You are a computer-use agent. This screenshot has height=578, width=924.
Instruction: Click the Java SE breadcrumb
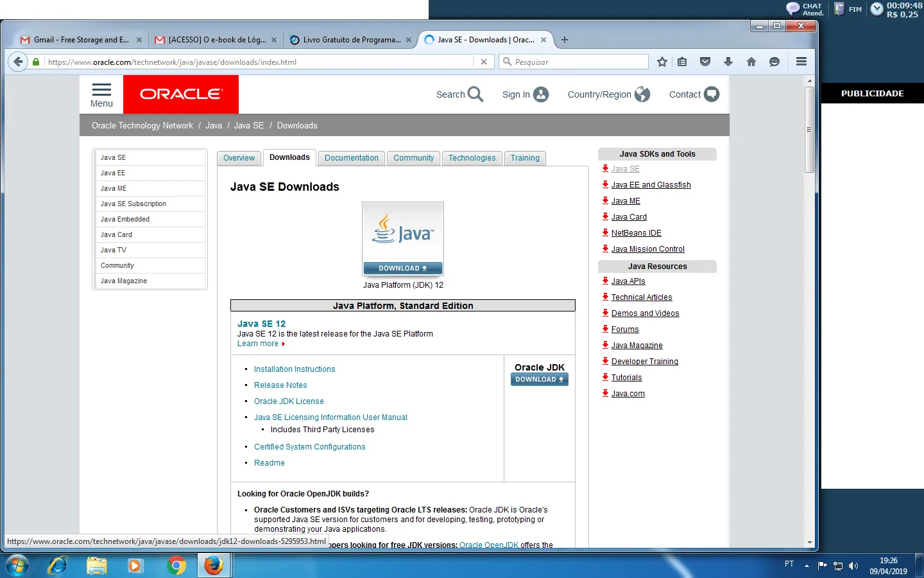pos(249,126)
